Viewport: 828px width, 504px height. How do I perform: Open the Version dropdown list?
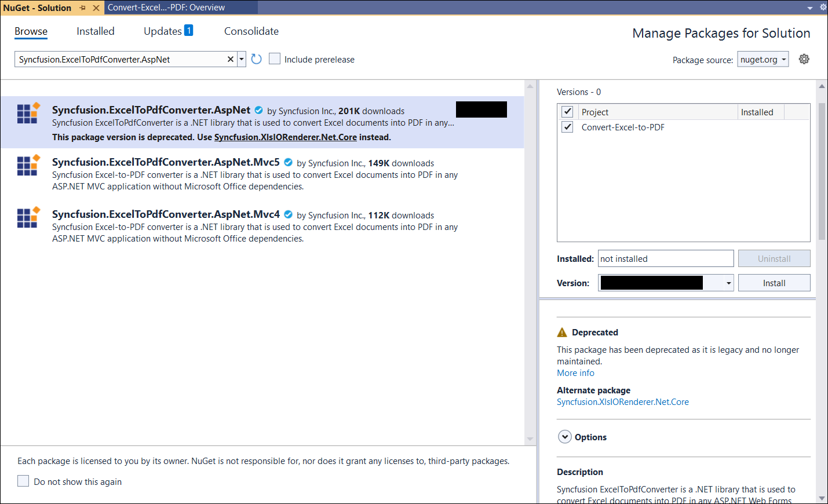(x=728, y=283)
